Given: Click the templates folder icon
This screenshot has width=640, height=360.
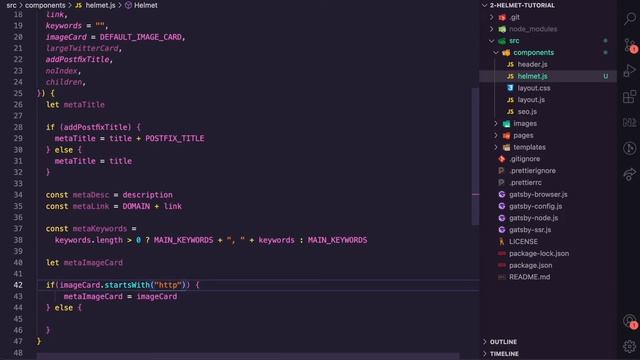Looking at the screenshot, I should point(507,147).
